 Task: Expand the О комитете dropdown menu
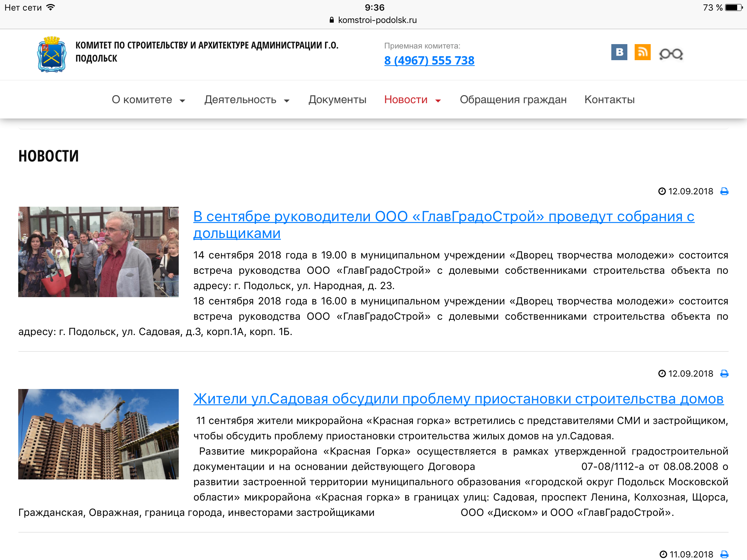148,100
